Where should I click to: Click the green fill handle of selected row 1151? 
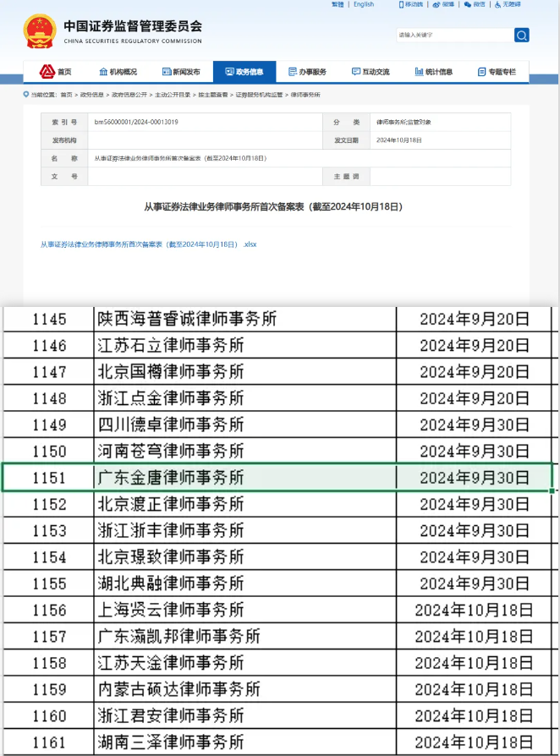click(552, 490)
